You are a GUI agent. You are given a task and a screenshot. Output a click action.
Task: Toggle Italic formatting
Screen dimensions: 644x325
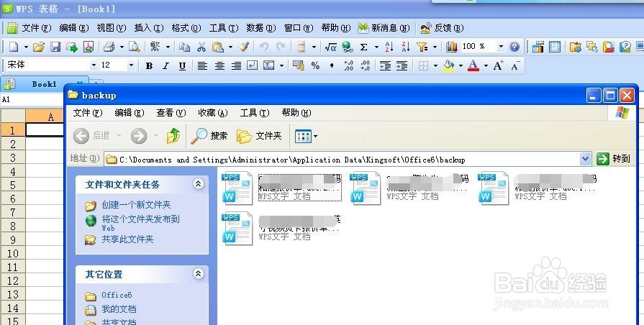point(165,65)
